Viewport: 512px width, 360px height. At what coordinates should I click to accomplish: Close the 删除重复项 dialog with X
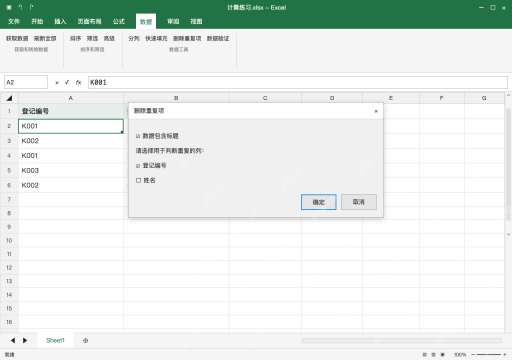376,111
